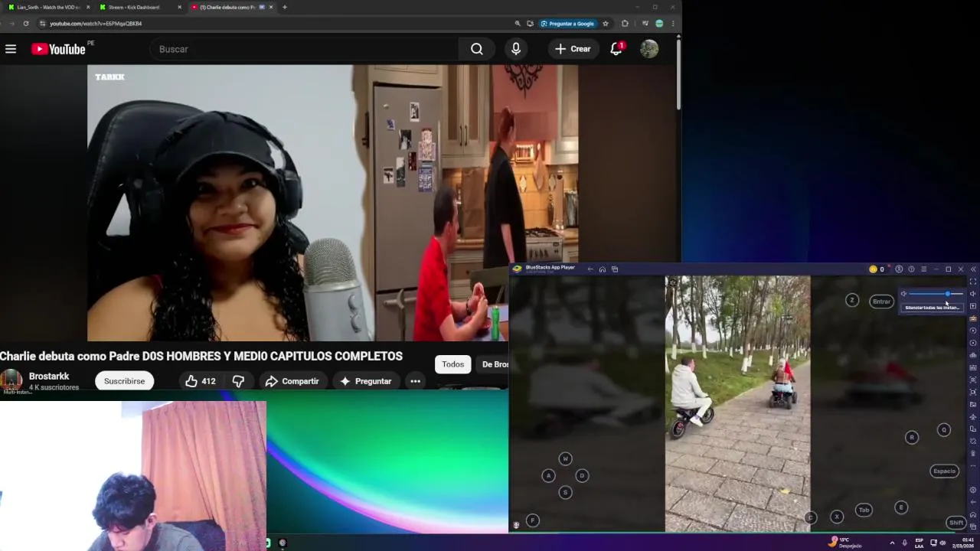Image resolution: width=980 pixels, height=551 pixels.
Task: Open more actions ellipsis below video
Action: 415,381
